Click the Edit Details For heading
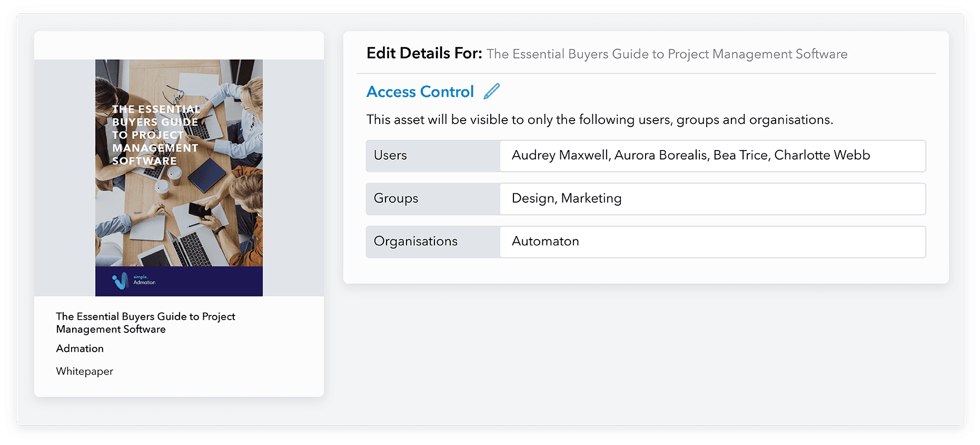Image resolution: width=980 pixels, height=445 pixels. coord(424,53)
